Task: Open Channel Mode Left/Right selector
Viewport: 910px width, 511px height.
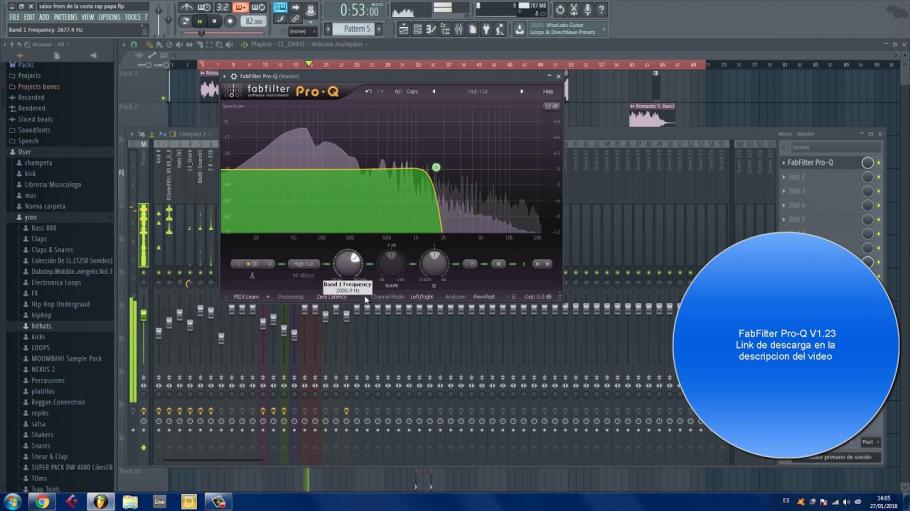Action: pyautogui.click(x=421, y=297)
